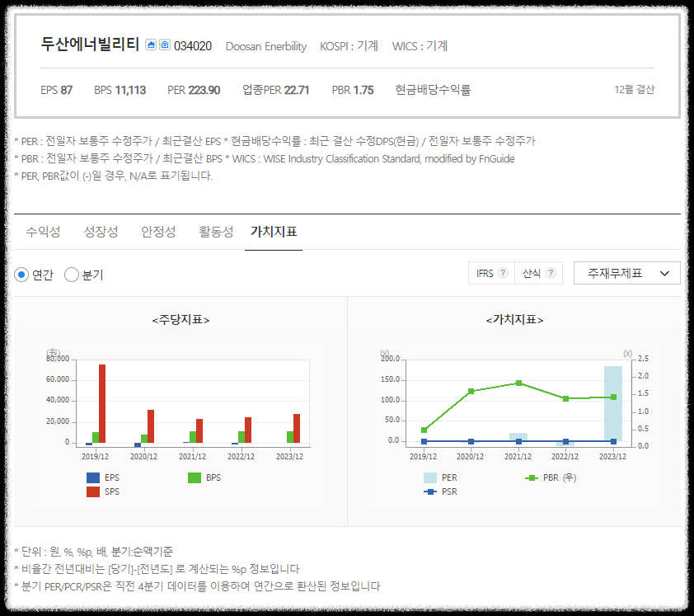Toggle the PSR legend marker
Viewport: 694px width, 616px height.
pyautogui.click(x=430, y=492)
